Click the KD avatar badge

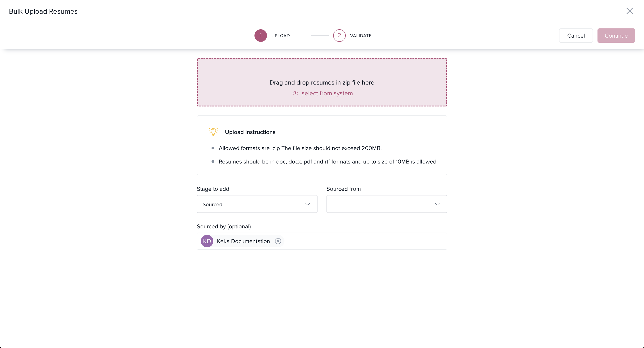(x=207, y=241)
